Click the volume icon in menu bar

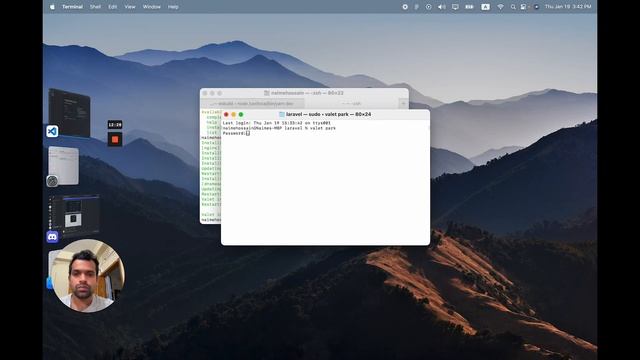point(442,7)
